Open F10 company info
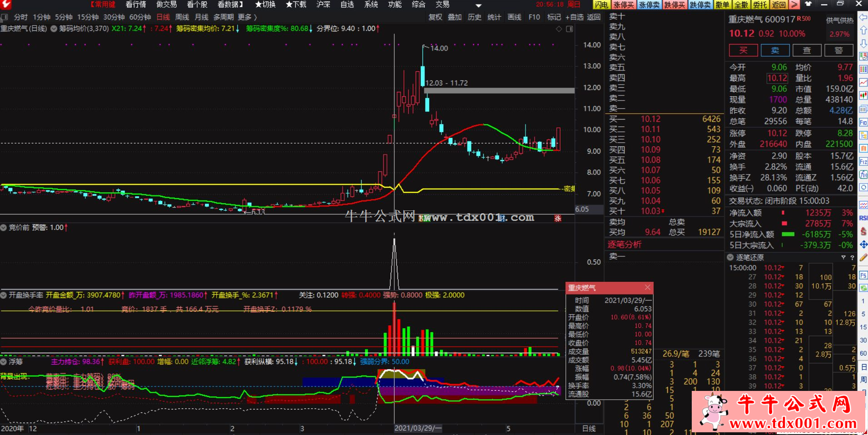 coord(534,17)
